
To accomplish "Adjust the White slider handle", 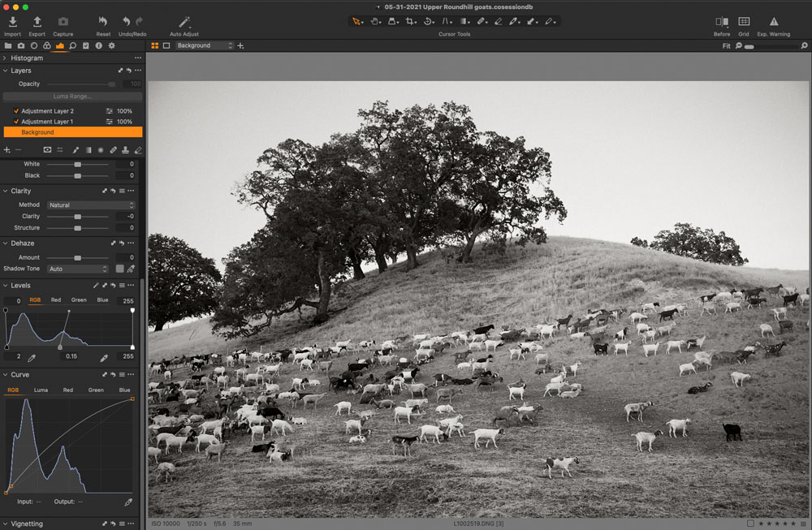I will point(78,164).
